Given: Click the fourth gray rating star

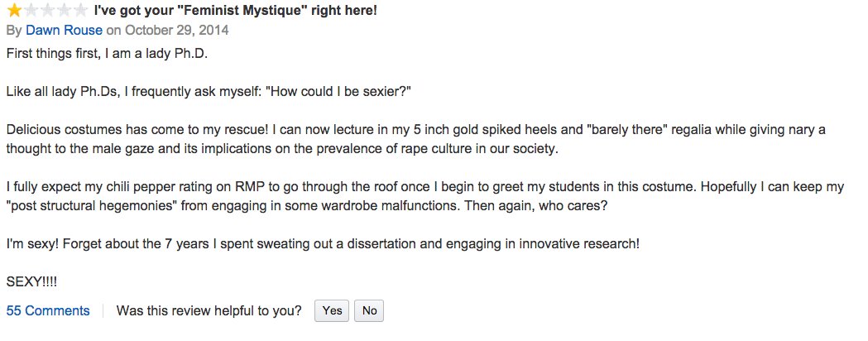Looking at the screenshot, I should coord(64,10).
